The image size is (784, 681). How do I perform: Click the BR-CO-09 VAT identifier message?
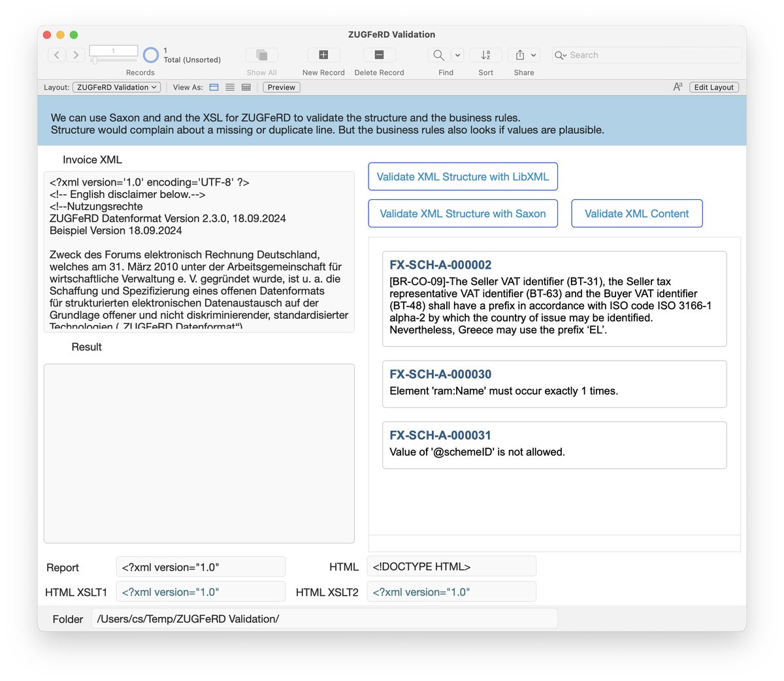551,305
